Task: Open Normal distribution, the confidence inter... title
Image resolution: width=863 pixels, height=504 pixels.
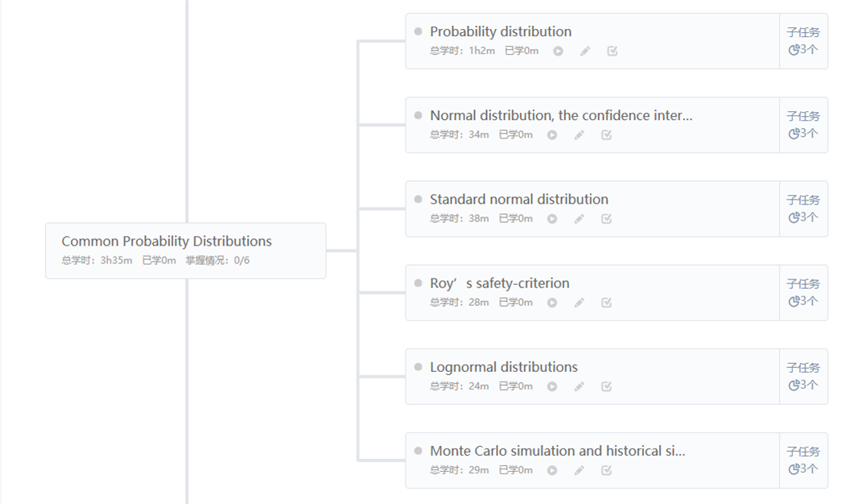Action: point(561,116)
